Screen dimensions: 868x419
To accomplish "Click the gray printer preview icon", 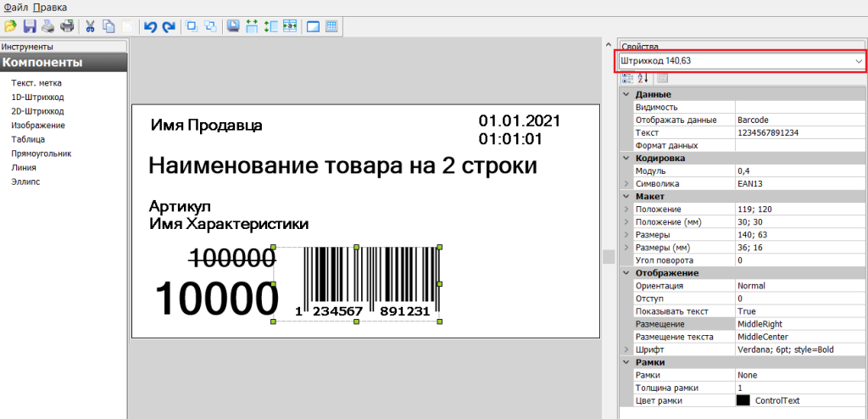I will coord(48,26).
